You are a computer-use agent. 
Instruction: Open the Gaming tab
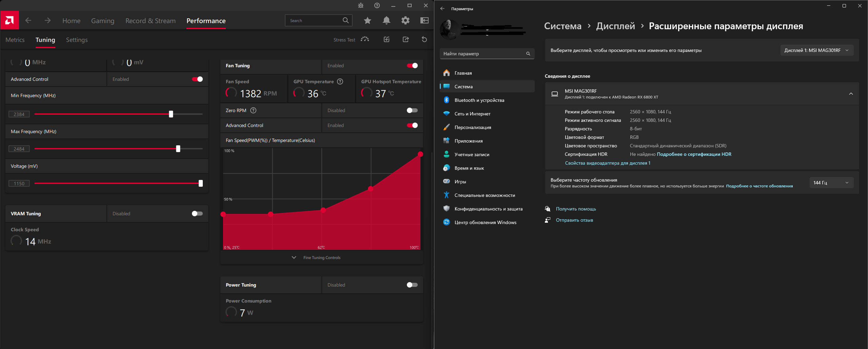(103, 21)
